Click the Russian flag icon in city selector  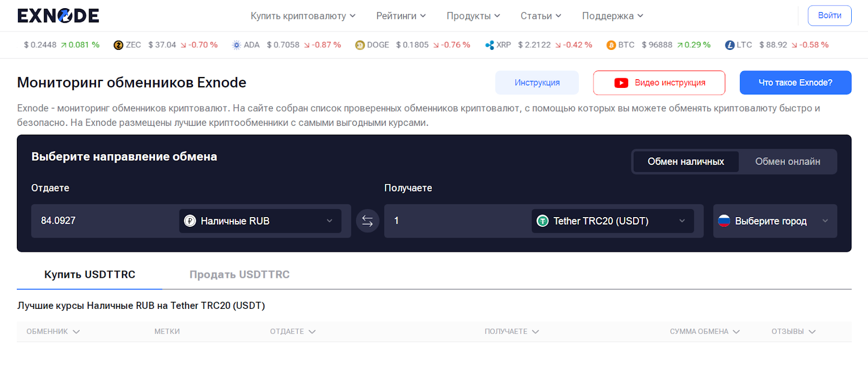click(x=724, y=220)
